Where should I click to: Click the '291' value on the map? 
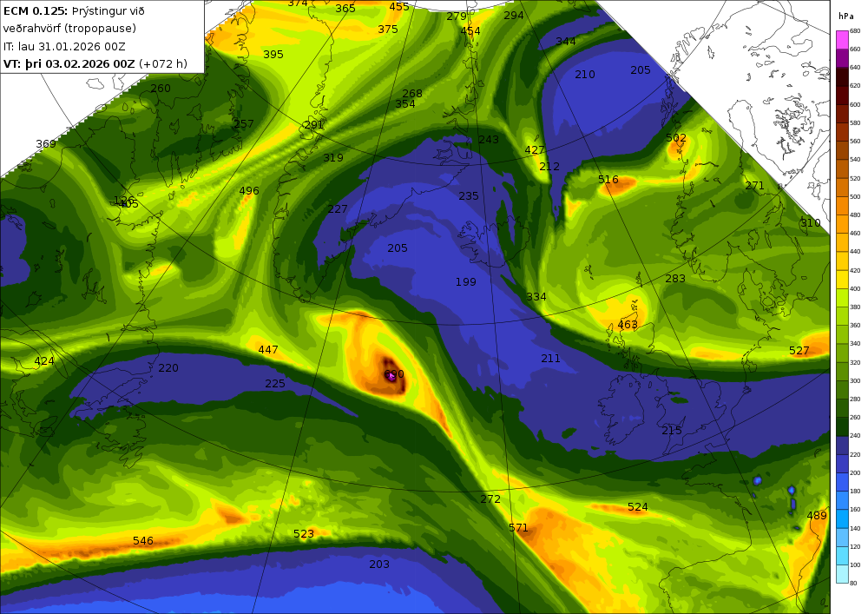[313, 124]
